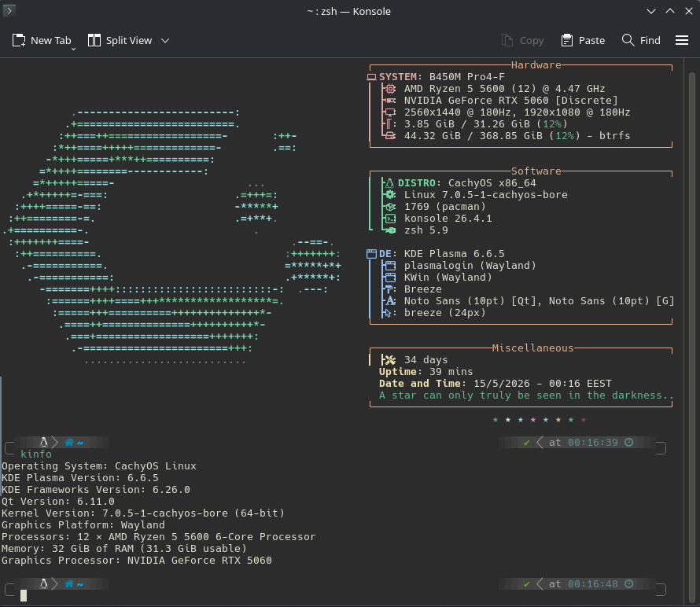Viewport: 700px width, 607px height.
Task: Click 'Qt Version: 6.11.0' line
Action: (58, 502)
